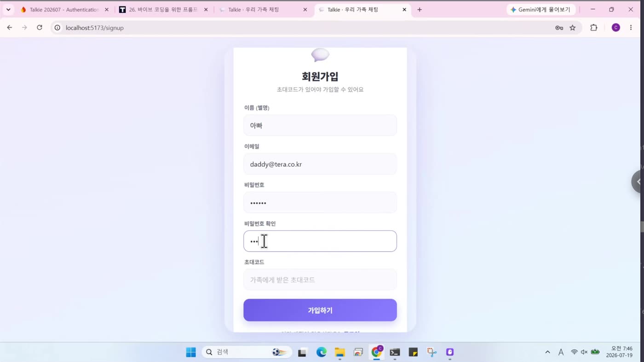Image resolution: width=644 pixels, height=362 pixels.
Task: Open the Chrome taskbar icon
Action: (377, 352)
